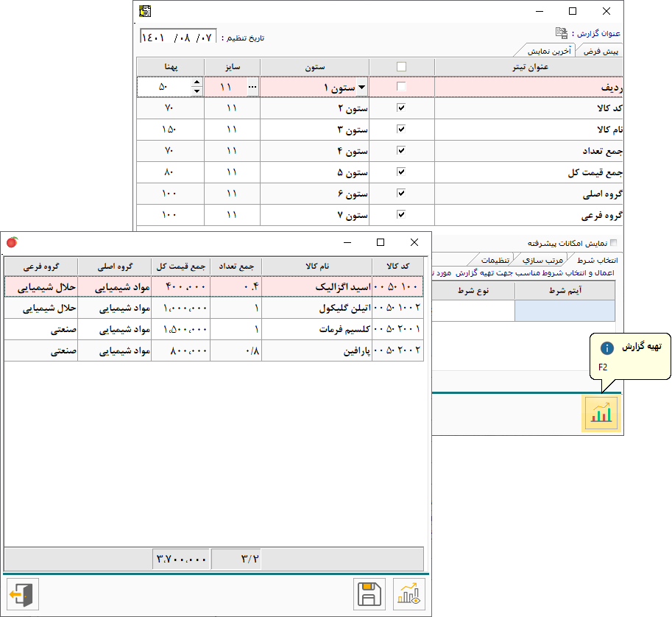The height and width of the screenshot is (617, 672).
Task: Toggle the select-all checkbox in the column header
Action: pos(401,66)
